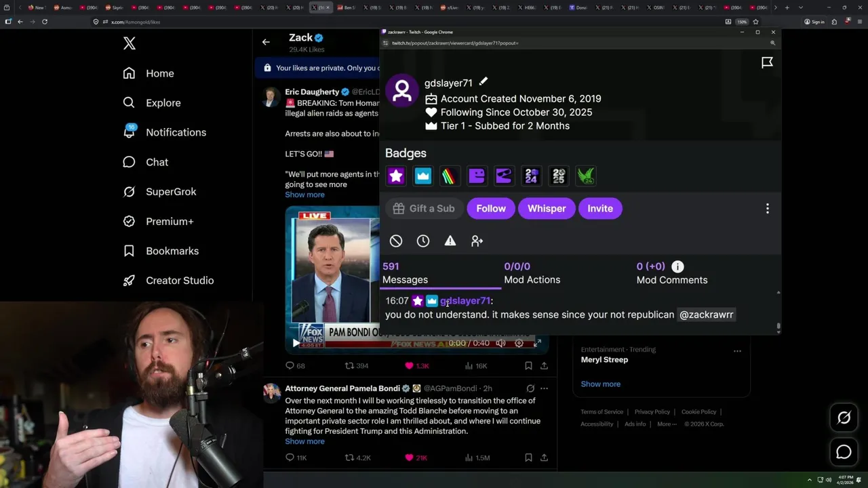Click the blue crown subscriber badge under Badges
The image size is (868, 488).
tap(423, 176)
